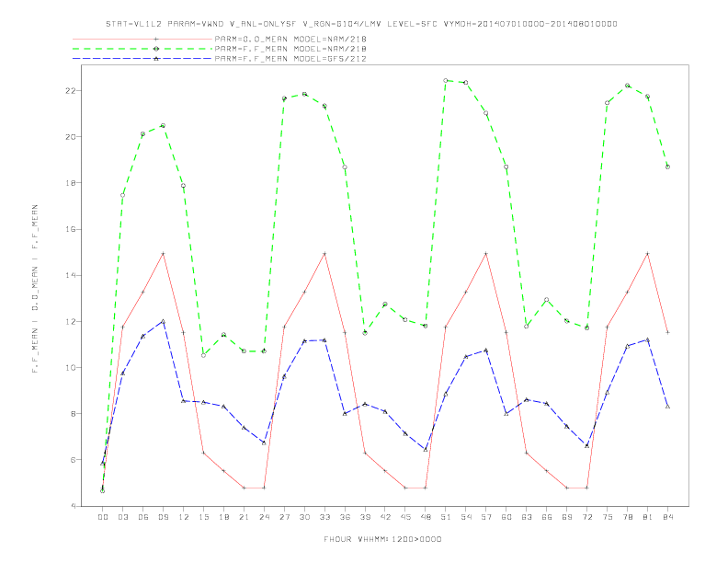Click y-axis tick label 8

[x=73, y=413]
